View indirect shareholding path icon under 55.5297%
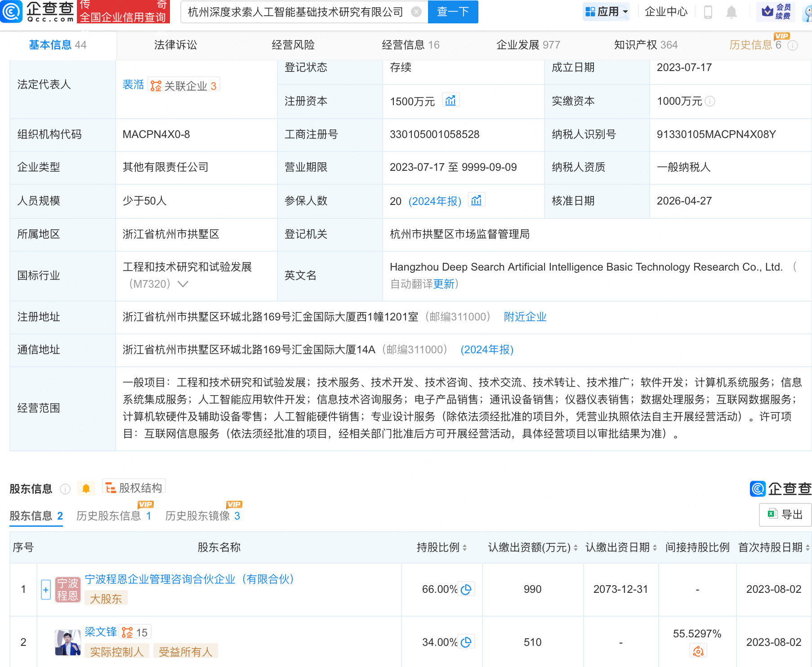 [x=698, y=651]
